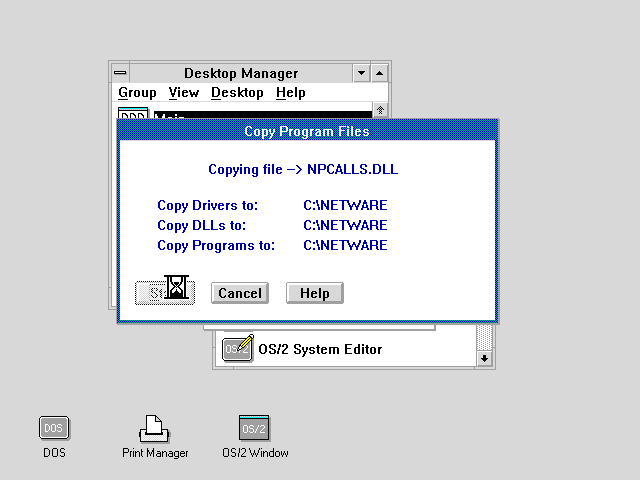This screenshot has height=480, width=640.
Task: Minimize the Desktop Manager window
Action: coord(361,73)
